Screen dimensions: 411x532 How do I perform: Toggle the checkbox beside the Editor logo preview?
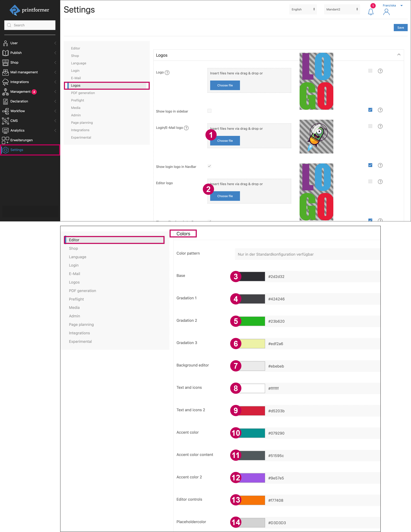click(370, 181)
